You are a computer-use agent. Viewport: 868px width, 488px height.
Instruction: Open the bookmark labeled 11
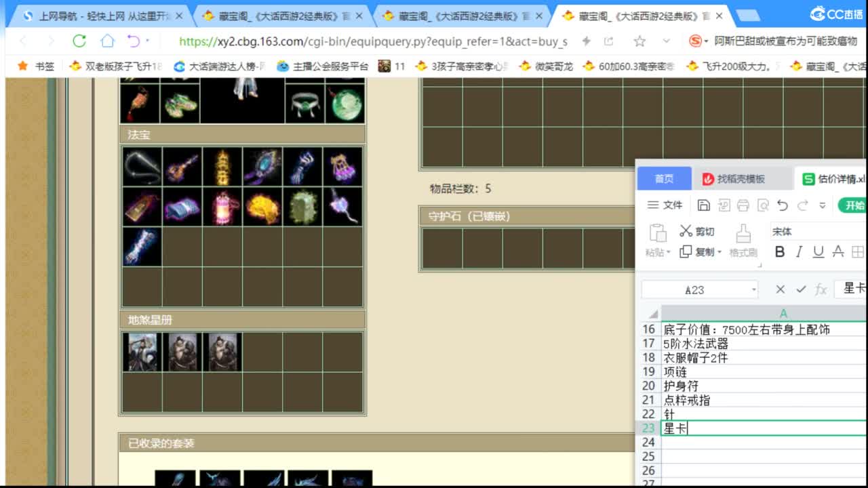pyautogui.click(x=392, y=66)
